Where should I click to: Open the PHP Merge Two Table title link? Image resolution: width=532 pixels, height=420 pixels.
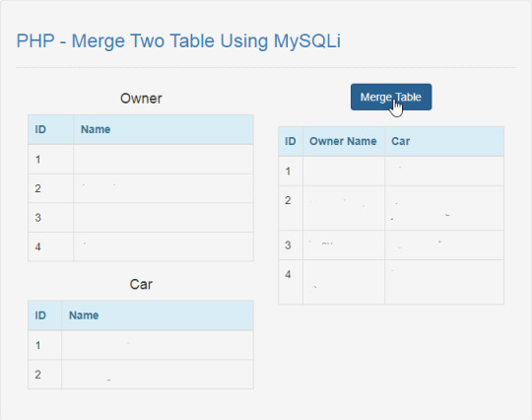(x=178, y=41)
